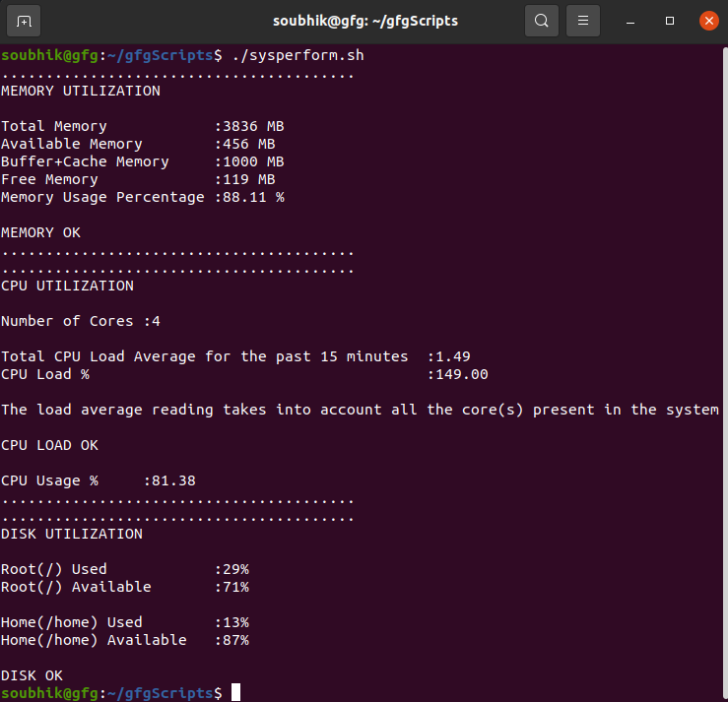Click the :13% value
Screen dimensions: 728x702
coord(232,622)
